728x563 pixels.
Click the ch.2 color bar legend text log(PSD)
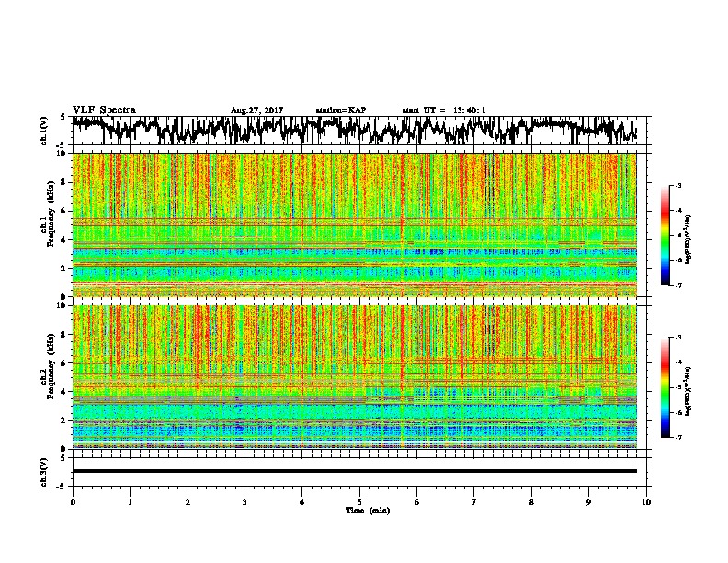[x=688, y=391]
